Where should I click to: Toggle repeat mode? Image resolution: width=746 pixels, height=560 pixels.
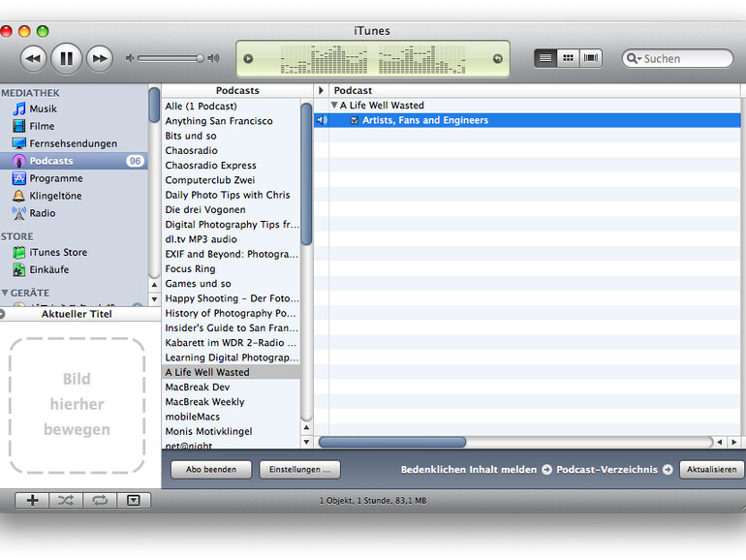pyautogui.click(x=100, y=500)
